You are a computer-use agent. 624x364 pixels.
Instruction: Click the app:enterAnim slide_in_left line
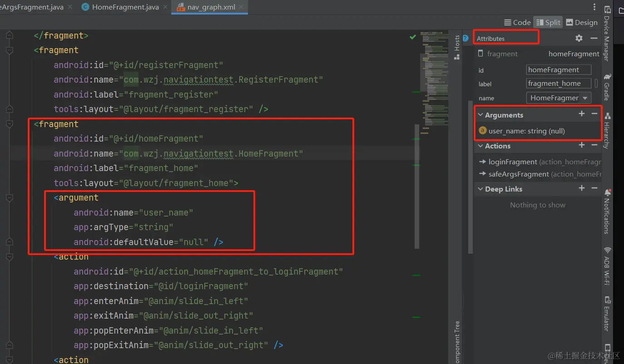click(161, 301)
